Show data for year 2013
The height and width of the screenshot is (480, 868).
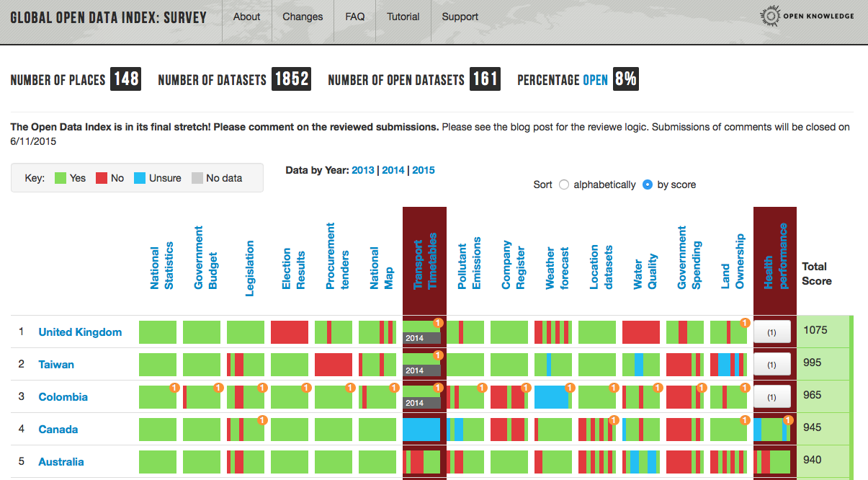[x=363, y=170]
